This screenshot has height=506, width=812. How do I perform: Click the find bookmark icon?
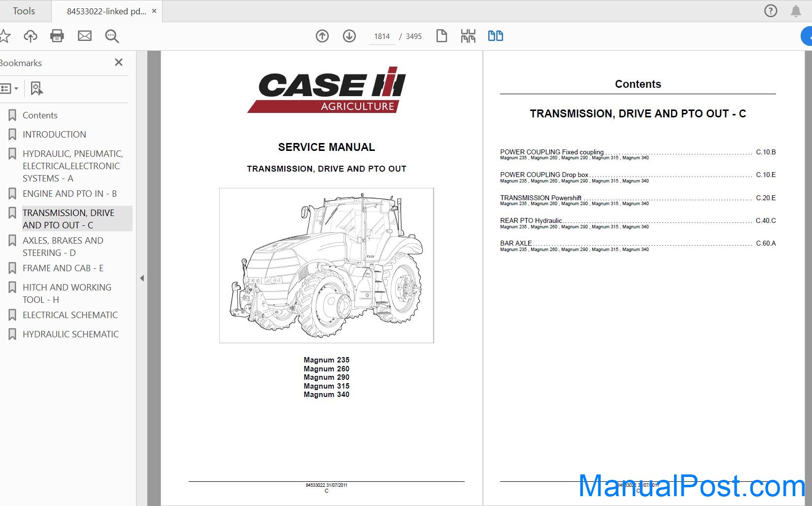(36, 89)
